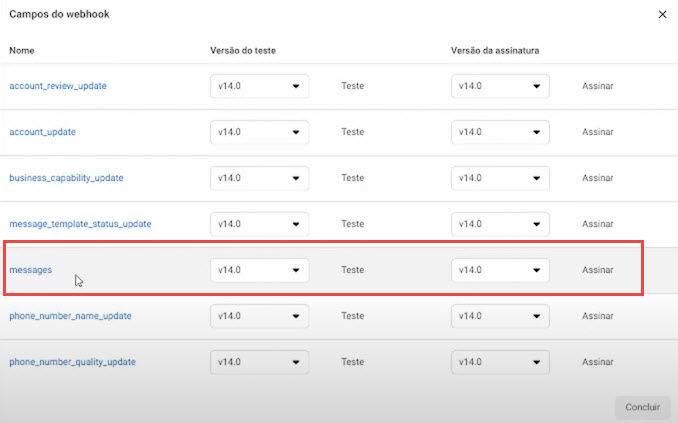Click Teste for account_update row
The image size is (678, 423).
click(x=352, y=132)
